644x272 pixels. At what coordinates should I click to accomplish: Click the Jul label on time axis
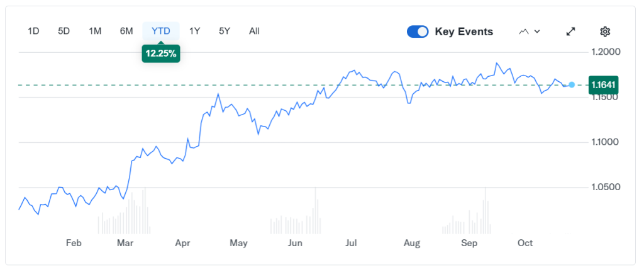[x=351, y=243]
